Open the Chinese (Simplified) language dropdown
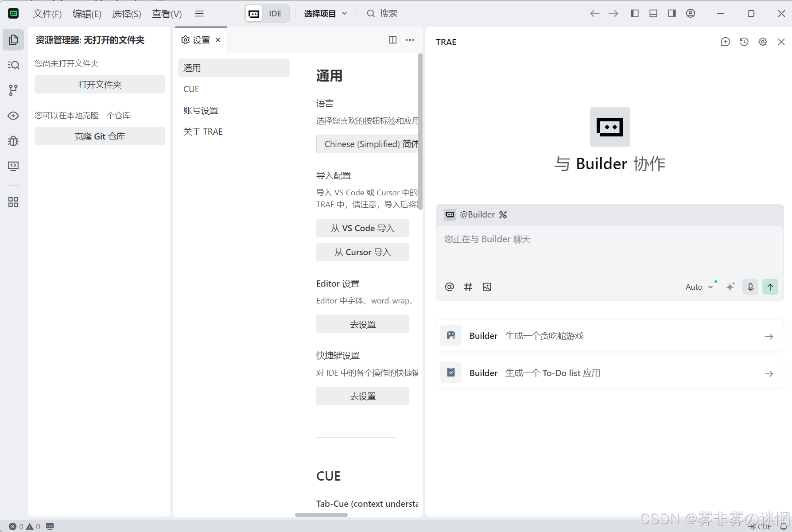Screen dimensions: 792x532 point(367,144)
